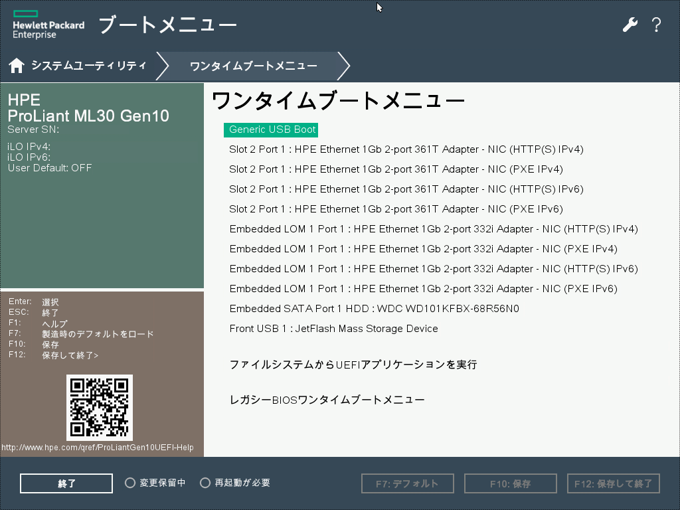680x510 pixels.
Task: Open the question mark help icon
Action: [657, 25]
